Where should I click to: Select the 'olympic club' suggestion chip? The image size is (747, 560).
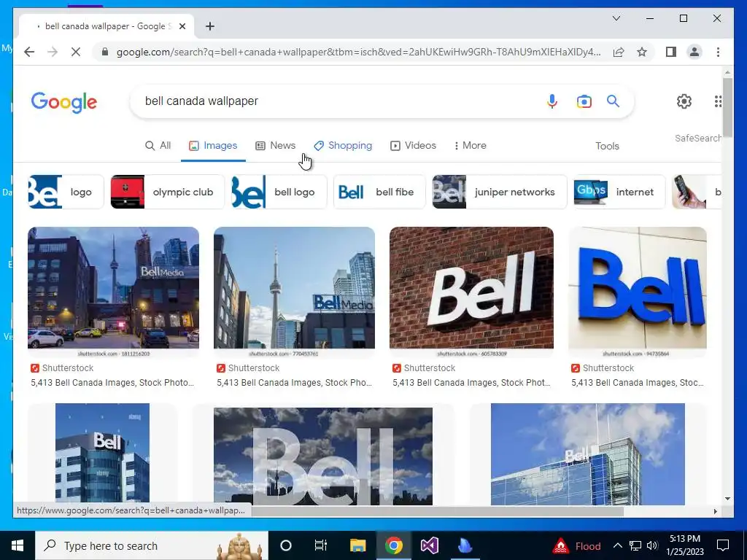click(167, 192)
